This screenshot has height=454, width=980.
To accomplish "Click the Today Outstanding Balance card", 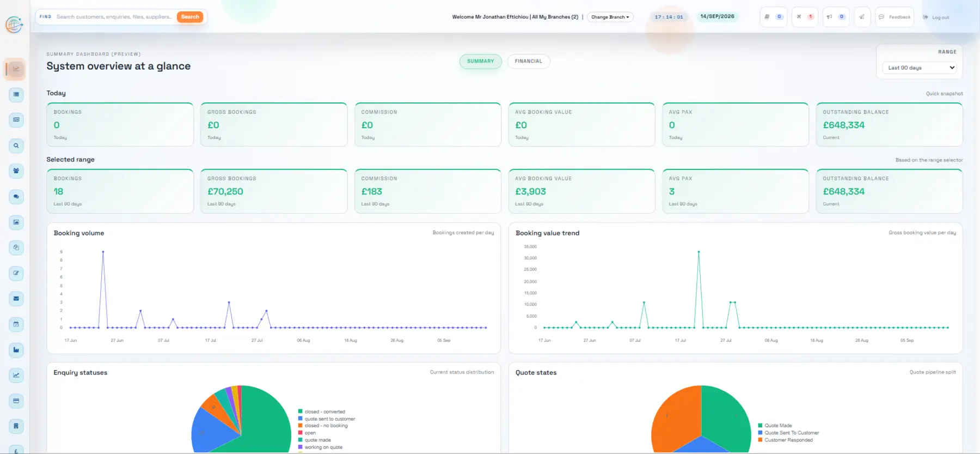I will click(x=889, y=124).
